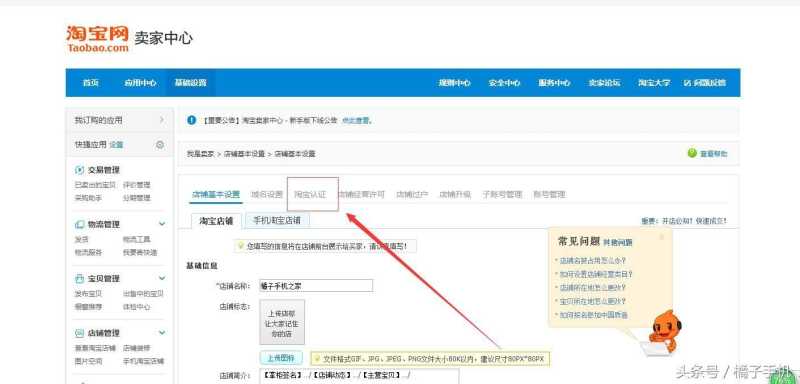
Task: Select the 淘宝店铺 sub-tab
Action: tap(216, 221)
